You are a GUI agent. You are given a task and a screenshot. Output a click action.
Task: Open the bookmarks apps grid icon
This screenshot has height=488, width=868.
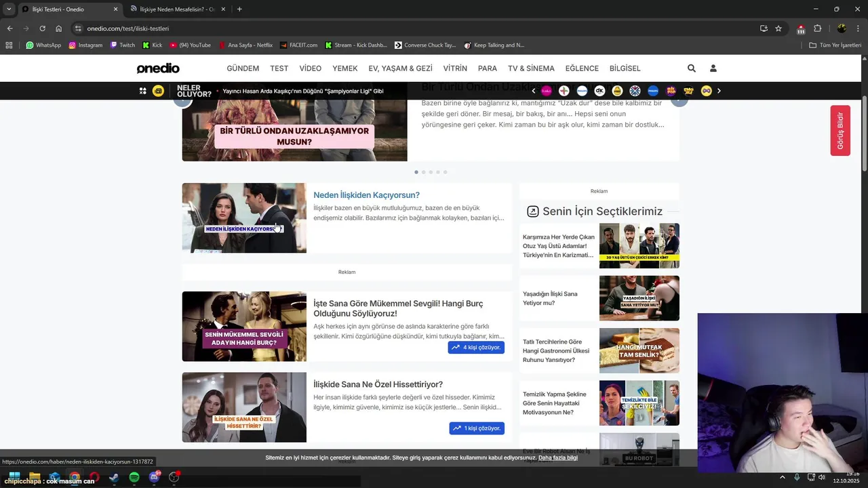[x=9, y=45]
